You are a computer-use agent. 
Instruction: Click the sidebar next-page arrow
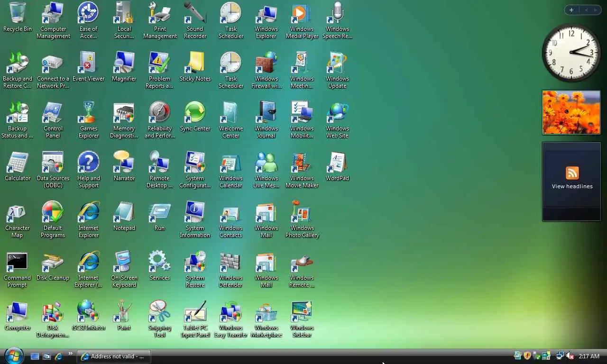[x=596, y=10]
